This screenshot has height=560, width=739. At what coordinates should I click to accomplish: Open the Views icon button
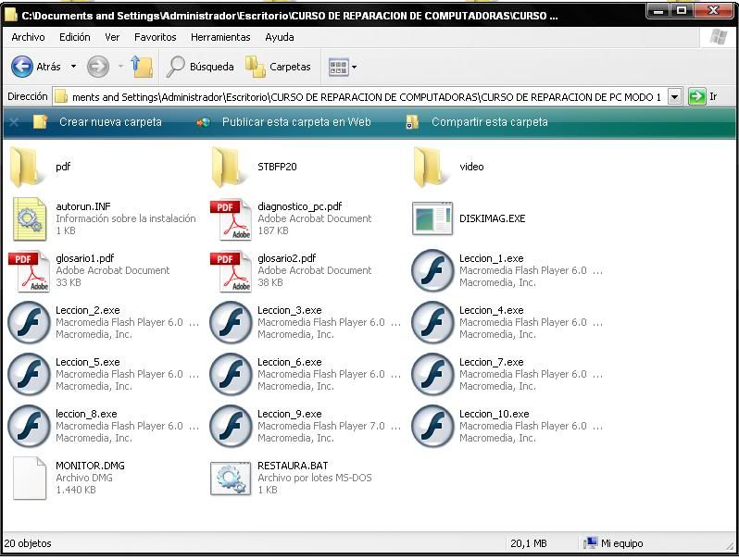(338, 67)
